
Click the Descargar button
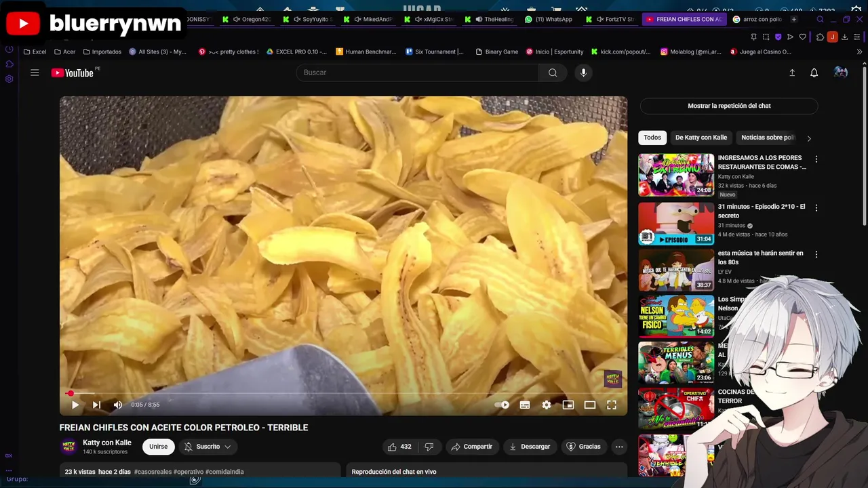[x=530, y=447]
